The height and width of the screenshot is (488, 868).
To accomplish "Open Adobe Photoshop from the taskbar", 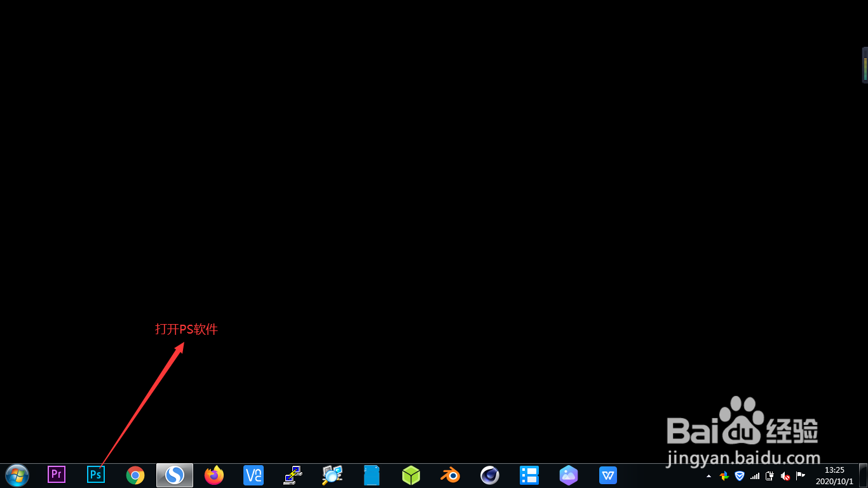I will (x=96, y=475).
